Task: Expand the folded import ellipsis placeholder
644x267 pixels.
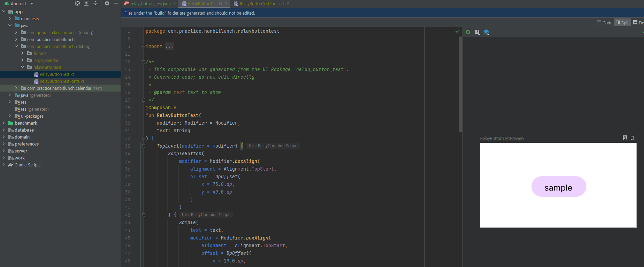Action: click(x=169, y=46)
